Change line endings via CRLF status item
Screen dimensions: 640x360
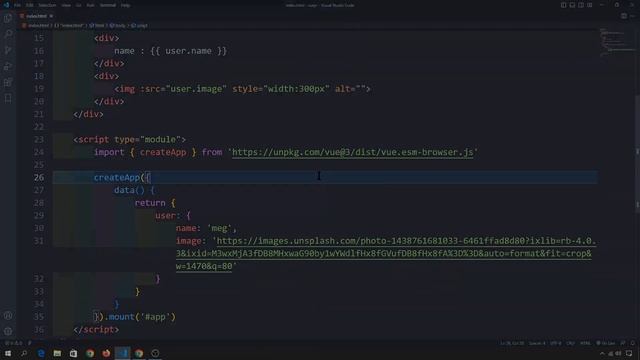(x=570, y=343)
